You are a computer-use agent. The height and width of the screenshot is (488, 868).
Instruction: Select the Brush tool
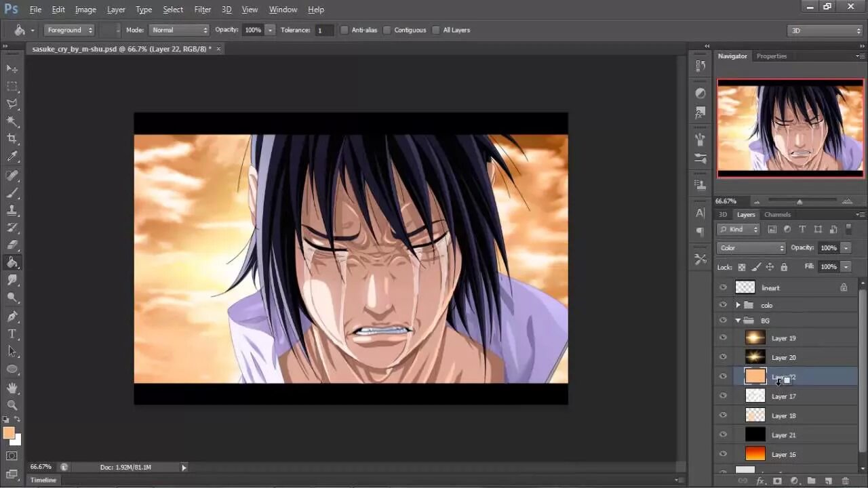coord(12,193)
